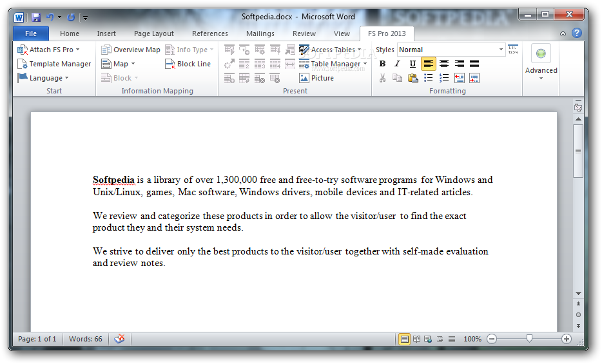This screenshot has width=602, height=364.
Task: Insert a Block Line
Action: point(188,64)
